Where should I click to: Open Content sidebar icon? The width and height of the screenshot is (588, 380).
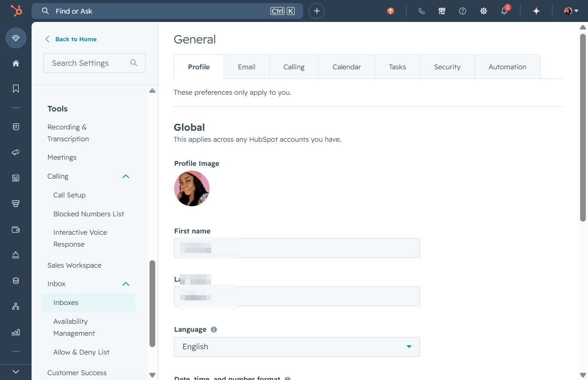click(x=16, y=178)
